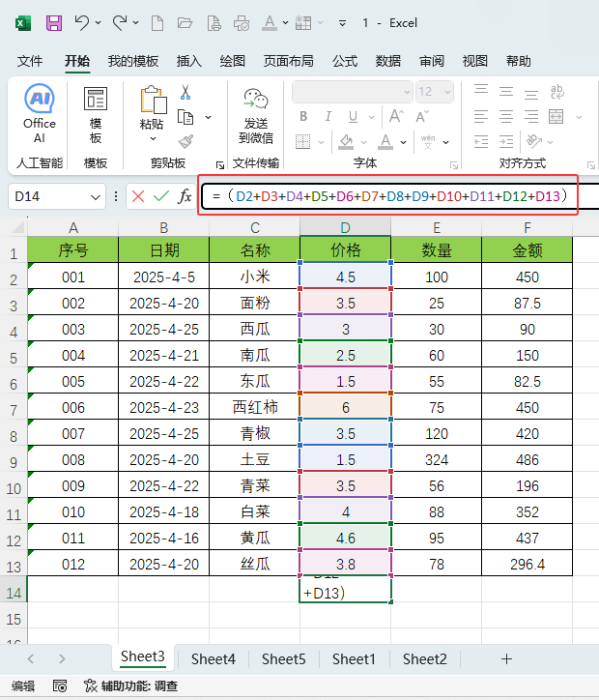Image resolution: width=599 pixels, height=700 pixels.
Task: Click the Redo arrow icon
Action: [120, 22]
